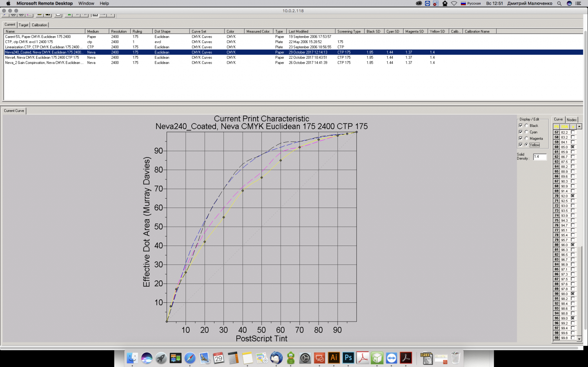
Task: Open Siri from the Dock
Action: click(x=147, y=358)
